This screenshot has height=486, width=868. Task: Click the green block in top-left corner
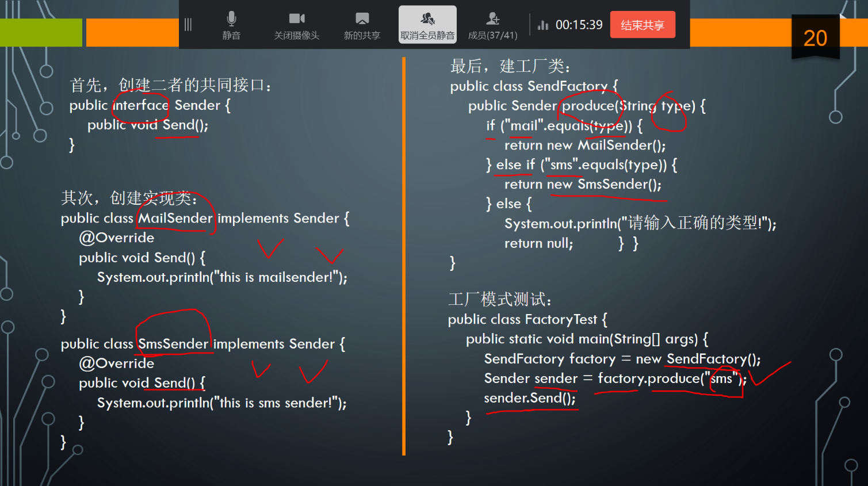pyautogui.click(x=41, y=32)
